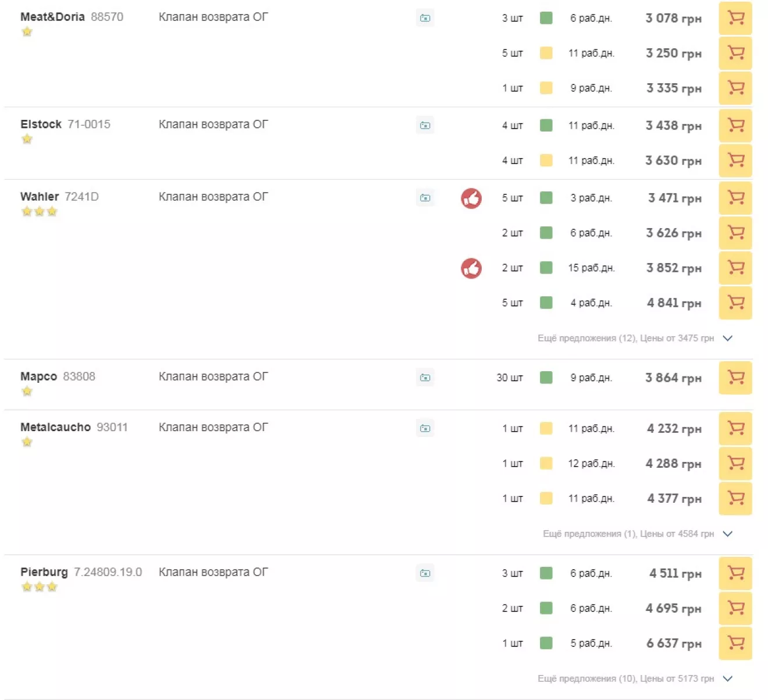Add Metalcaucho 4 232 грн offer to cart
This screenshot has height=700, width=768.
pos(735,429)
